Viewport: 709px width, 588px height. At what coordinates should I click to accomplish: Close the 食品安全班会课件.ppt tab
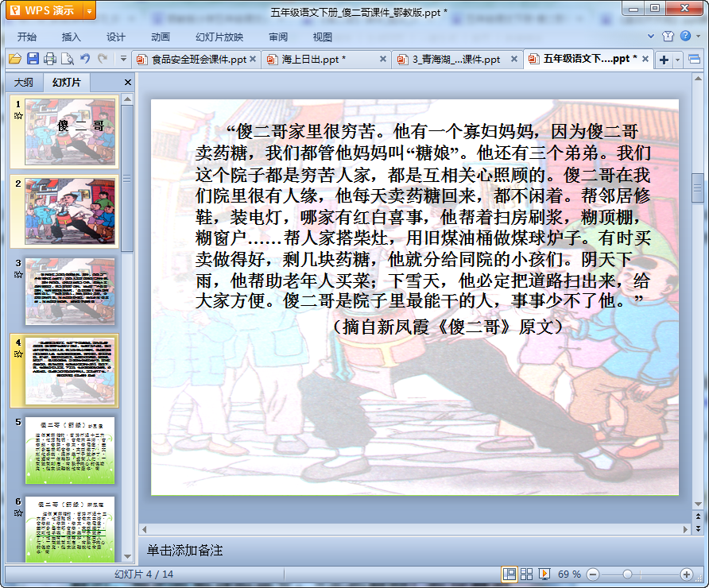253,59
